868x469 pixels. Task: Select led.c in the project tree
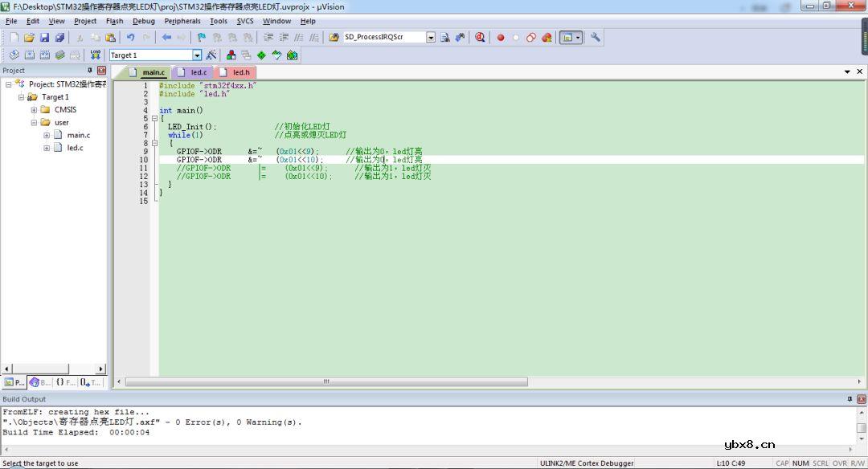[x=75, y=148]
